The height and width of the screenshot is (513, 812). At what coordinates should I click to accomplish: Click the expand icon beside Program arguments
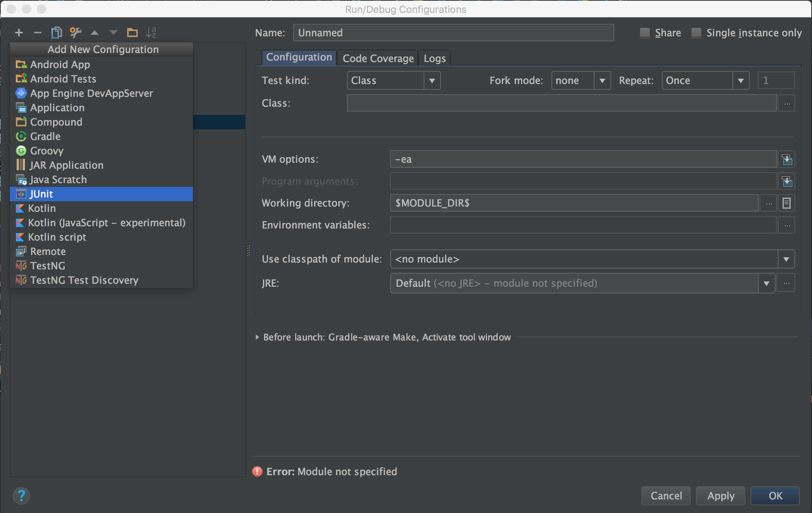click(787, 181)
